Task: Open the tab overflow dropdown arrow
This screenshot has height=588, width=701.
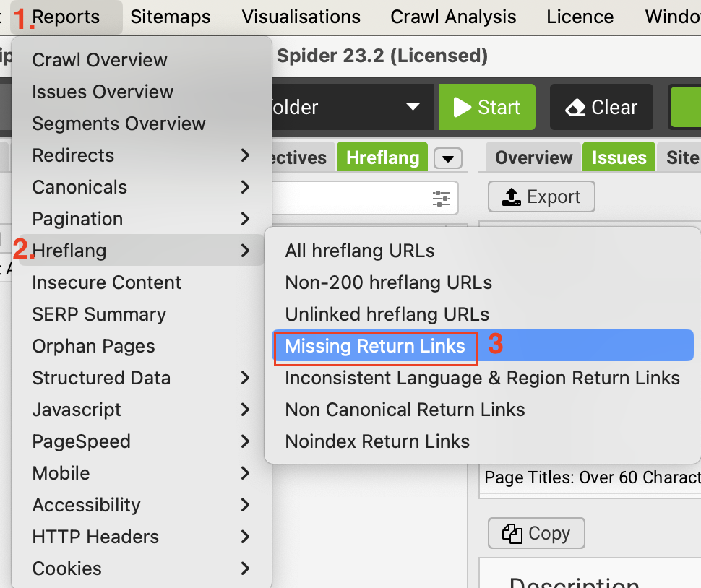Action: pos(447,158)
